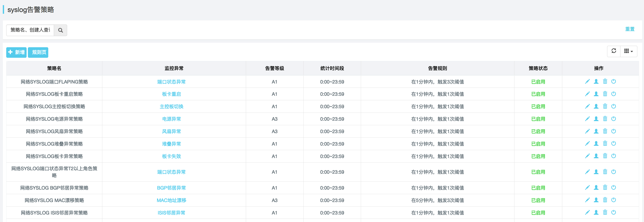Delete the 网络SYSLOG板卡重启策略 policy
The image size is (644, 222).
605,94
